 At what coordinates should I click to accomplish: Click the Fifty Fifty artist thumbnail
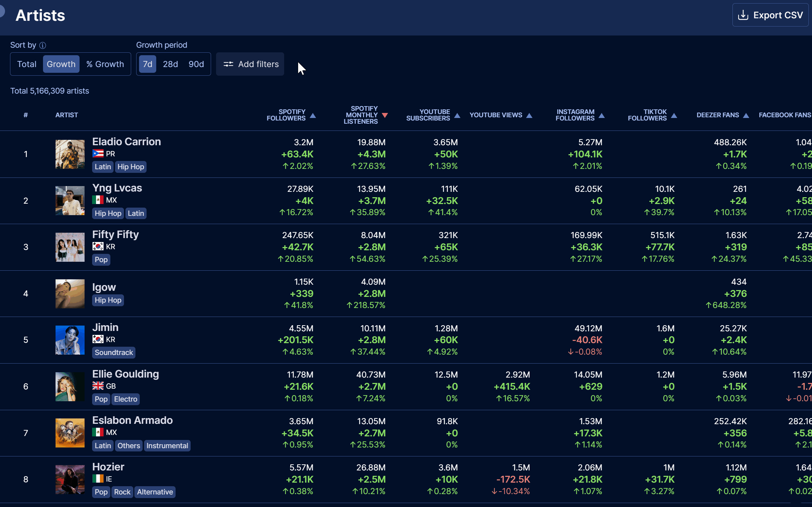[70, 247]
